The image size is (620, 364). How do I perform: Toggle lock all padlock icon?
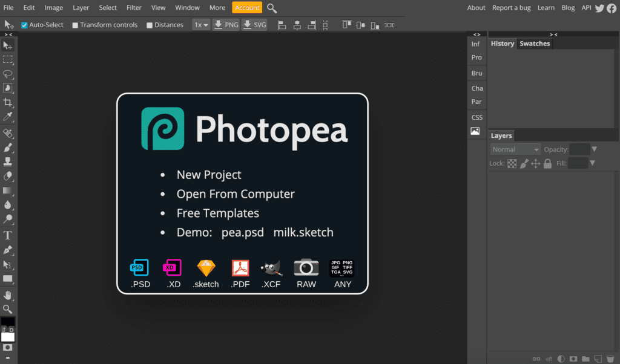tap(547, 163)
